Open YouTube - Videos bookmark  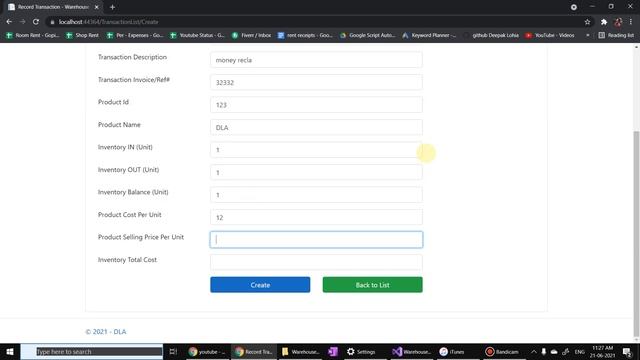[550, 36]
